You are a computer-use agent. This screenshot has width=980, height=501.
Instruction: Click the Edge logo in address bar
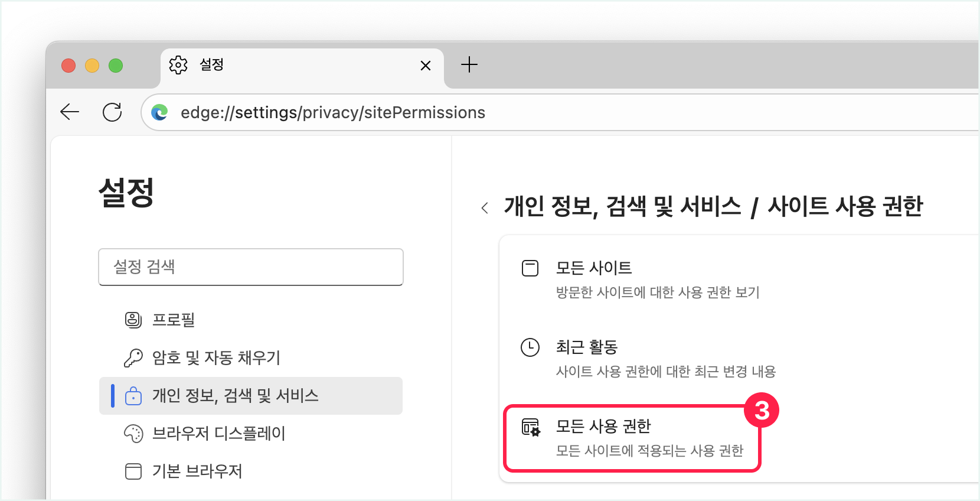click(x=159, y=112)
